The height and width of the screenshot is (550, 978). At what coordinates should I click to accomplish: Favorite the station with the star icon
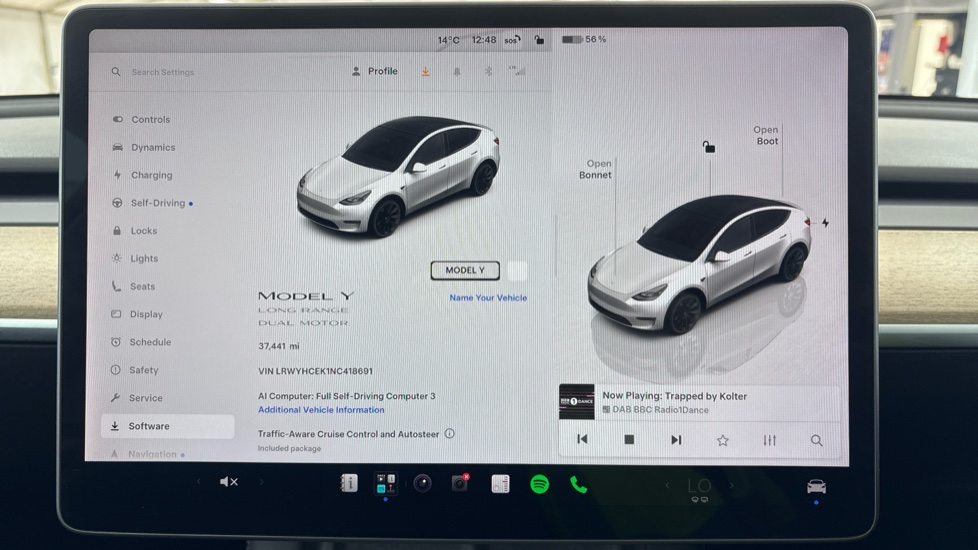pos(723,440)
